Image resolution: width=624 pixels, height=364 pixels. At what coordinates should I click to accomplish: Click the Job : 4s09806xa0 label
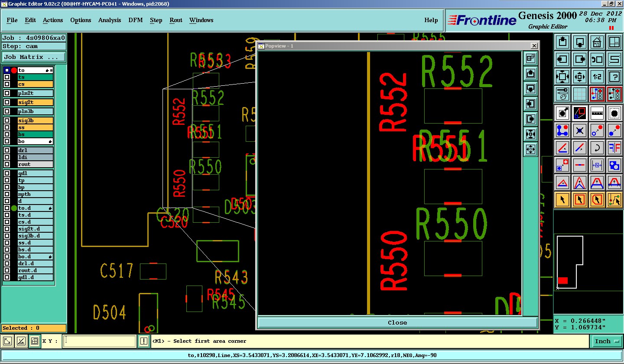[34, 38]
